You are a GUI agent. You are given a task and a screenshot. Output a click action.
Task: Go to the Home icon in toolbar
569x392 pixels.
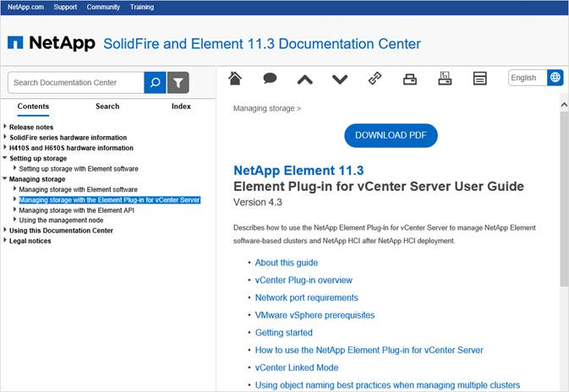coord(235,78)
